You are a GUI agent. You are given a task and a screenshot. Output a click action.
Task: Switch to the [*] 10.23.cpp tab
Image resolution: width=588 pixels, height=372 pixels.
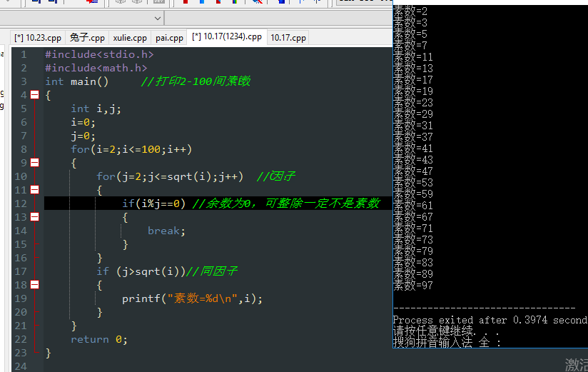click(x=38, y=38)
